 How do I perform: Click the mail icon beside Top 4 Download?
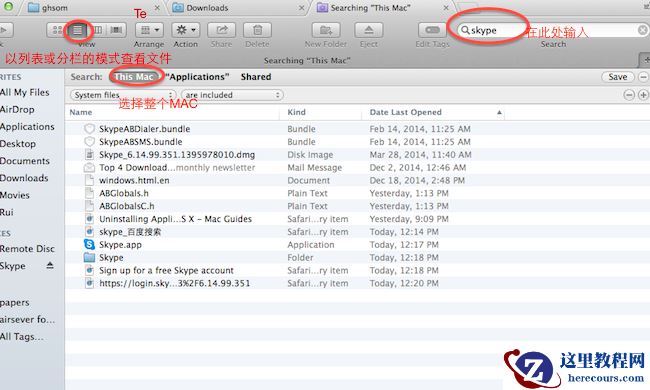(x=89, y=167)
